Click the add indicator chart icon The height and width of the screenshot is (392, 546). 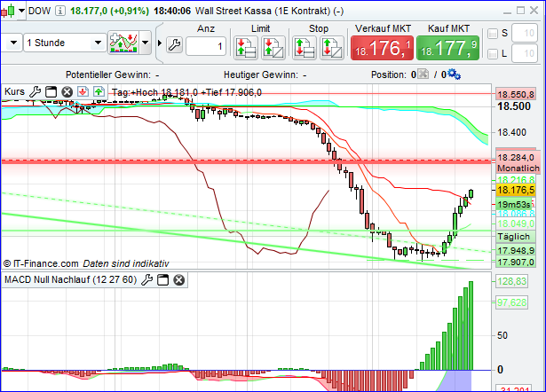(123, 43)
